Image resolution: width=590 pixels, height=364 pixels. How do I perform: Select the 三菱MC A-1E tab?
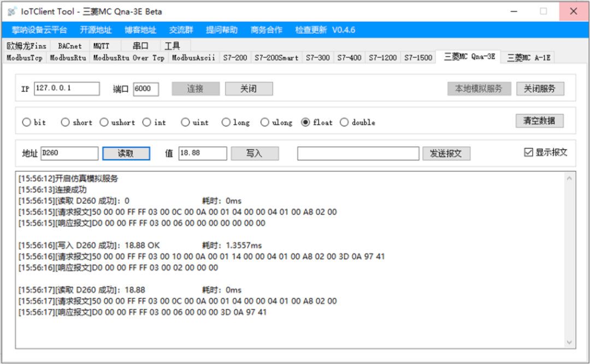pos(528,57)
